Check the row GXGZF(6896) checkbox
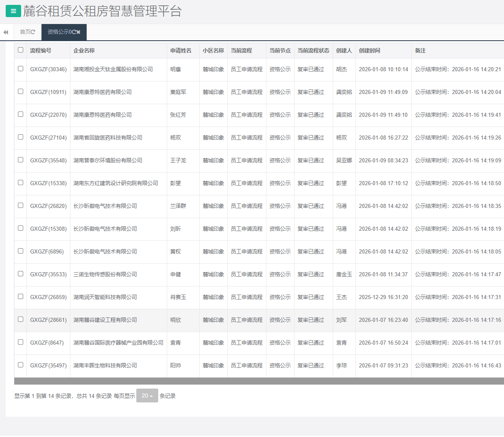504x437 pixels. 21,251
